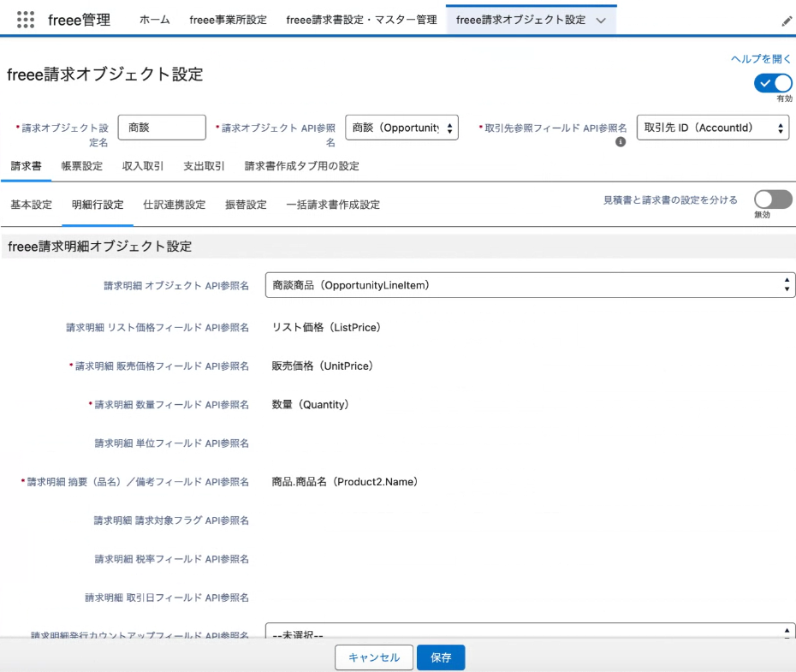Switch to the 支出取引 tab
Screen dimensions: 796x672
pyautogui.click(x=204, y=166)
